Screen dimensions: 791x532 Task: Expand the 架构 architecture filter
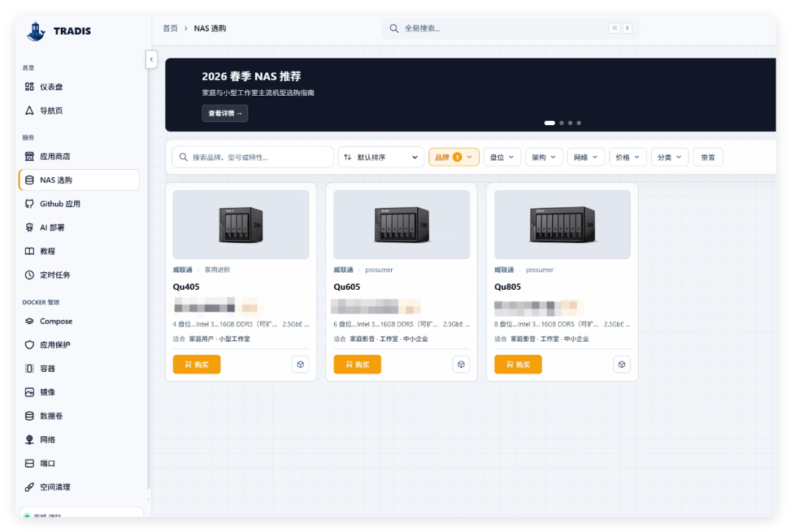tap(543, 157)
